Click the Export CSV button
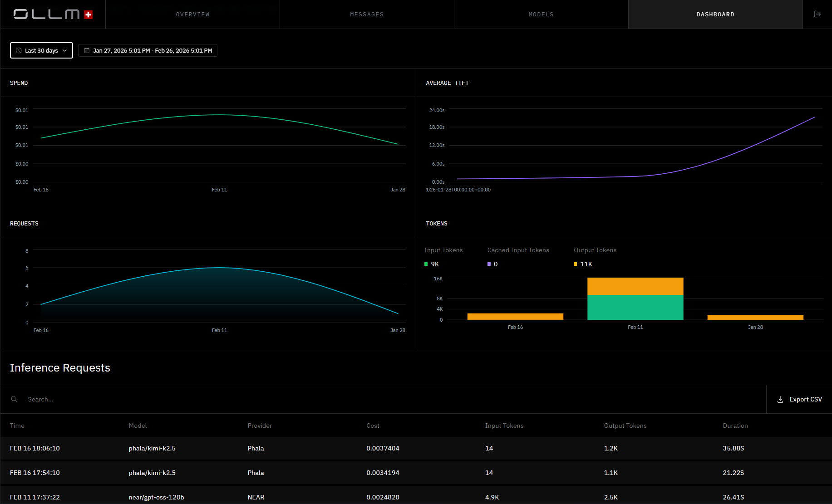832x504 pixels. (799, 399)
